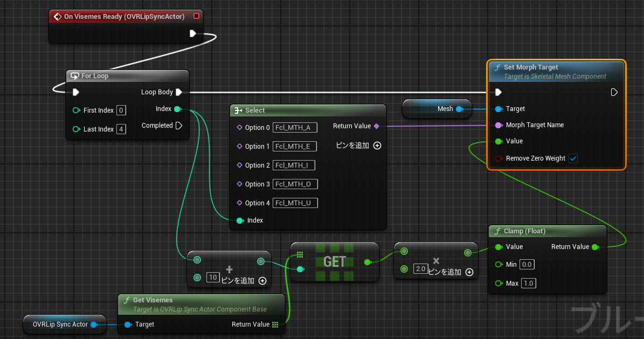Click the add pin ⊕ on the Add node
644x339 pixels.
262,280
